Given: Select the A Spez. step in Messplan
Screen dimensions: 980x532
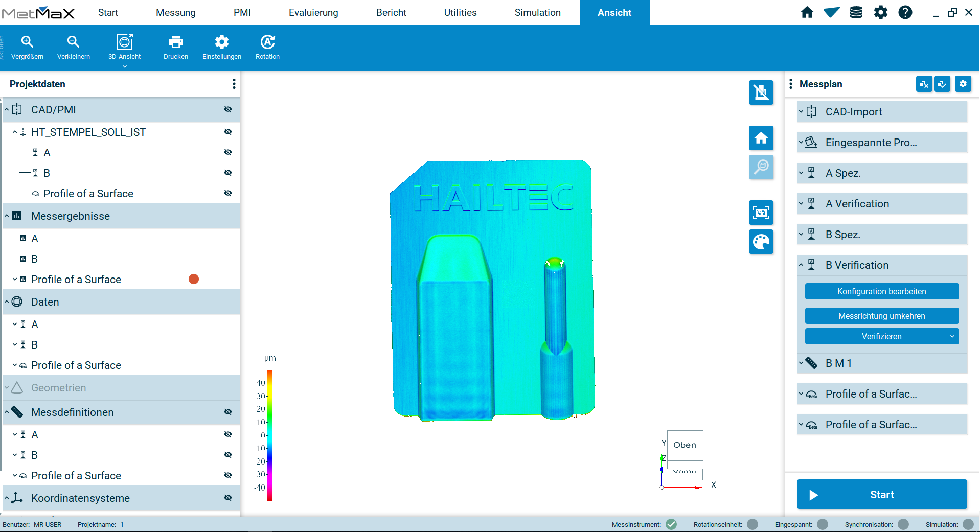Looking at the screenshot, I should pos(882,173).
